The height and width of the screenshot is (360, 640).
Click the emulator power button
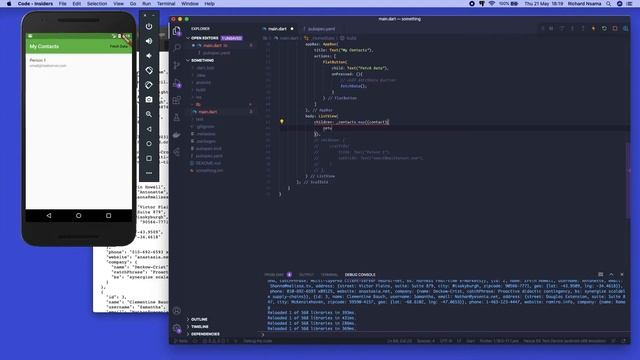(149, 26)
